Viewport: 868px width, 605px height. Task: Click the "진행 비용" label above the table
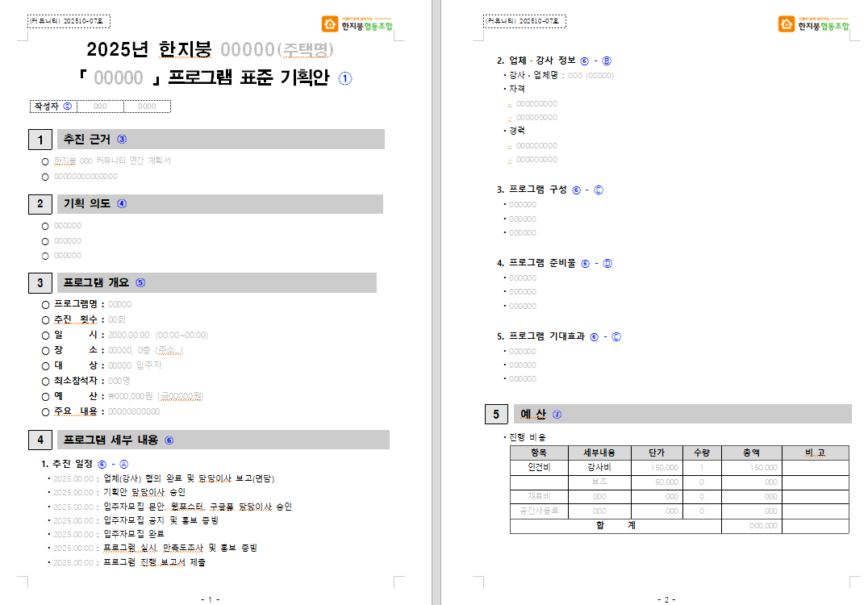tap(528, 437)
